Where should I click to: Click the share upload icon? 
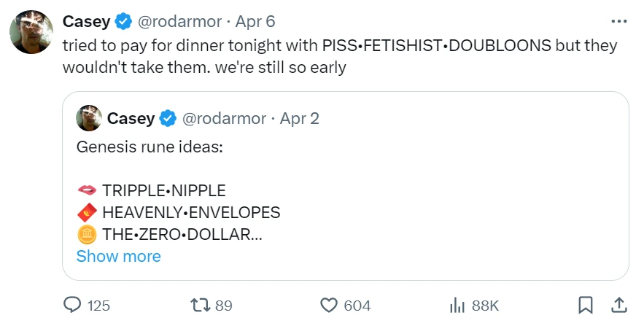coord(617,305)
